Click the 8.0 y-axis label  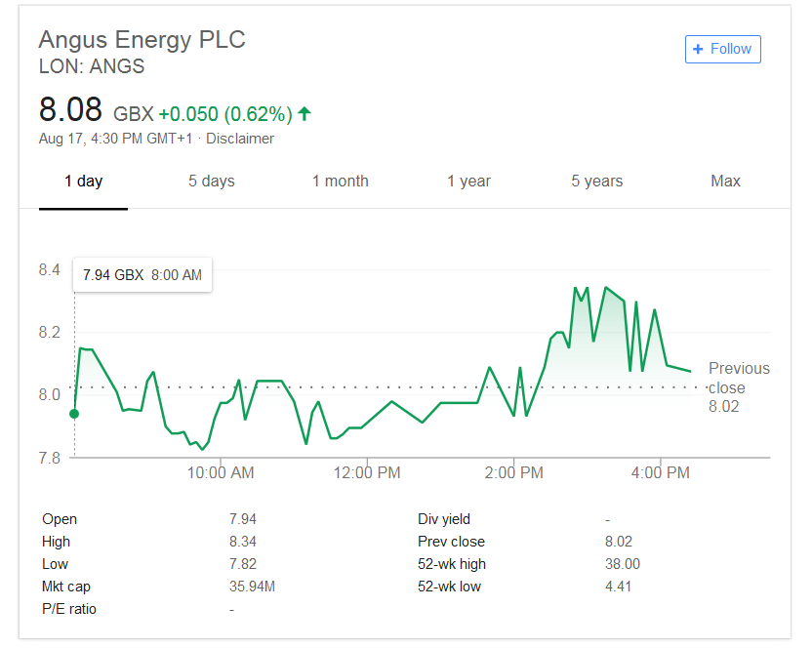tap(49, 395)
